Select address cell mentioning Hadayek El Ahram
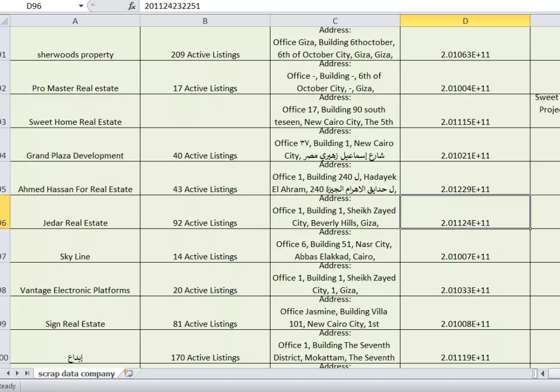 (x=335, y=178)
